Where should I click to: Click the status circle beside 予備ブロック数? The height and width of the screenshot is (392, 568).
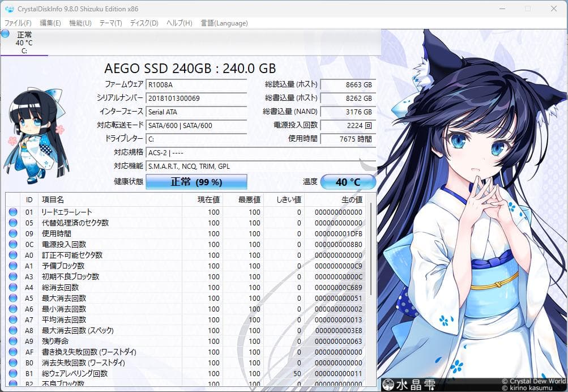(12, 266)
